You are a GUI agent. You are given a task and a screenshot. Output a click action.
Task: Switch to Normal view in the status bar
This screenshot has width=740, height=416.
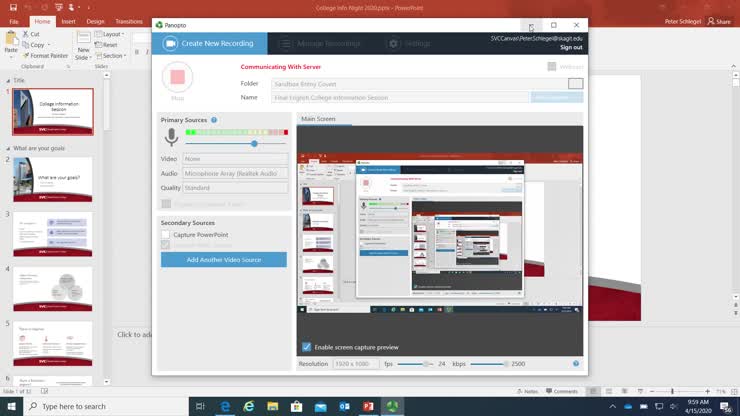593,391
